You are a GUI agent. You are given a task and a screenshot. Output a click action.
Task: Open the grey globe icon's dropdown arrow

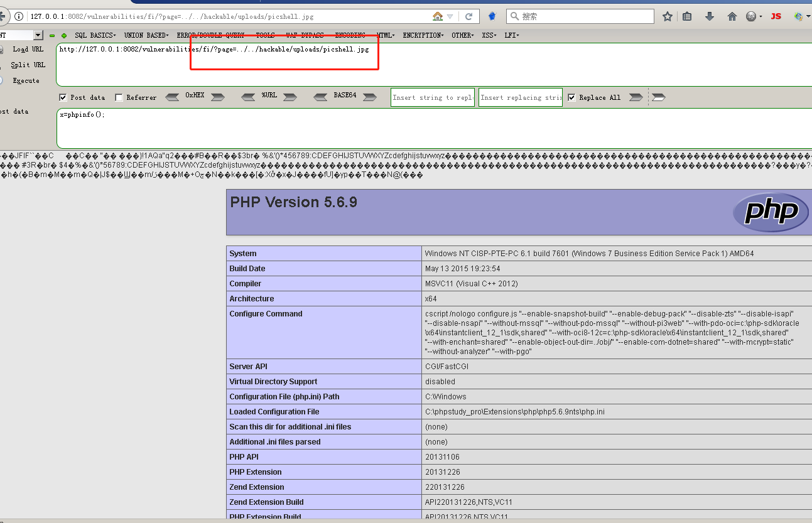(761, 17)
